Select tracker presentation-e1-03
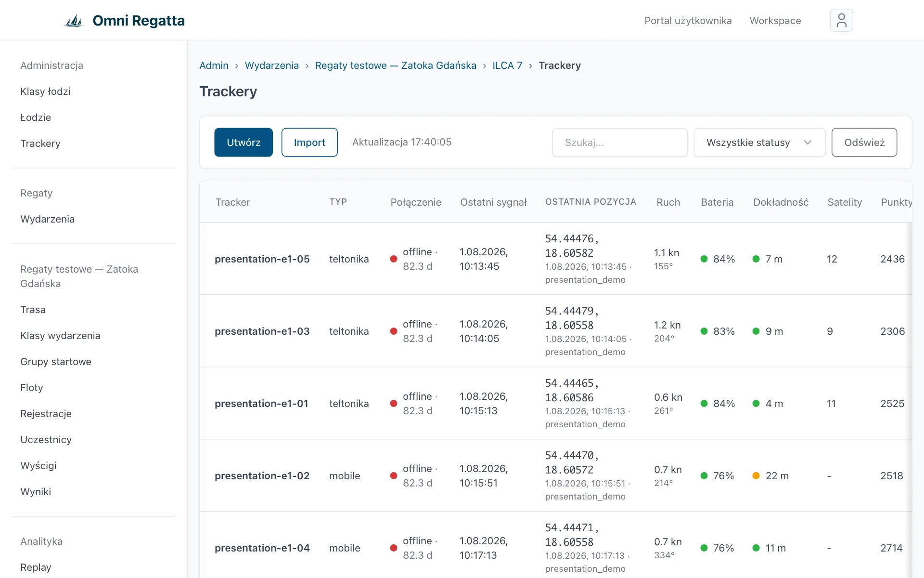924x578 pixels. pos(262,331)
